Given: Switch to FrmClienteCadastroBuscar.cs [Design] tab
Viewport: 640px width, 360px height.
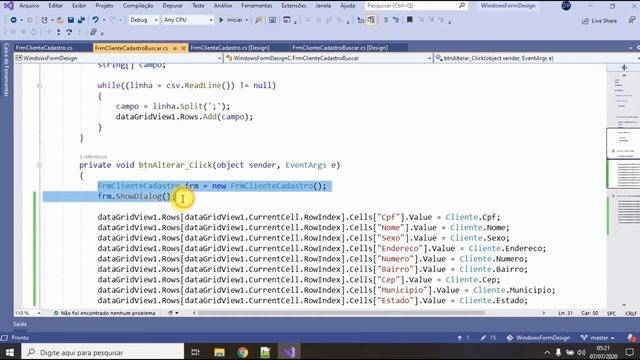Looking at the screenshot, I should 340,48.
